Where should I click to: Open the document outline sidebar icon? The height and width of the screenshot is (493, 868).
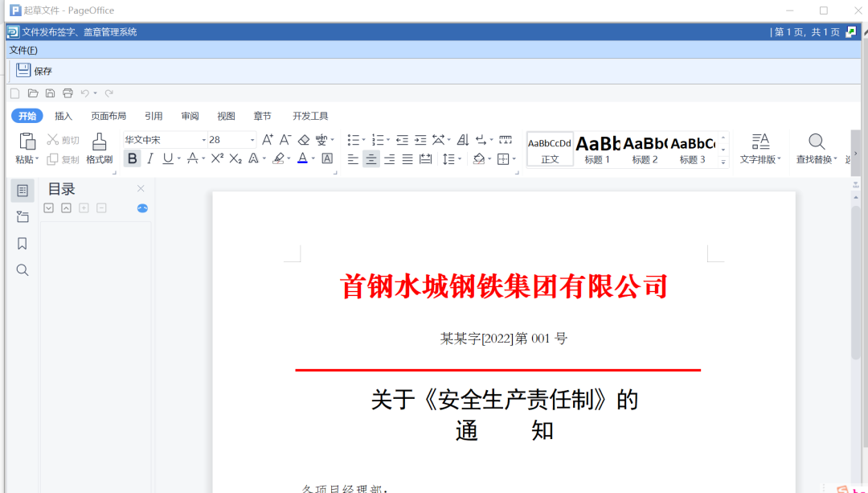23,191
